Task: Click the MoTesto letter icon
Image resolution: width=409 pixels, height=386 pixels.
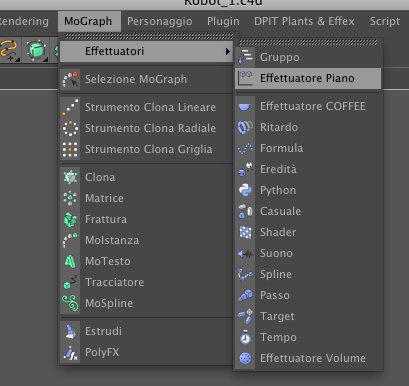Action: point(70,261)
